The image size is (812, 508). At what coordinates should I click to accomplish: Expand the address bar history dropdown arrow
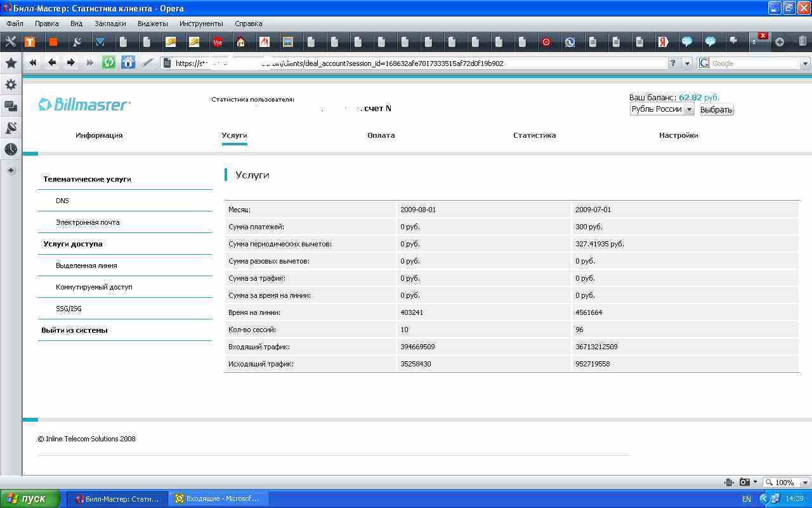[x=687, y=63]
